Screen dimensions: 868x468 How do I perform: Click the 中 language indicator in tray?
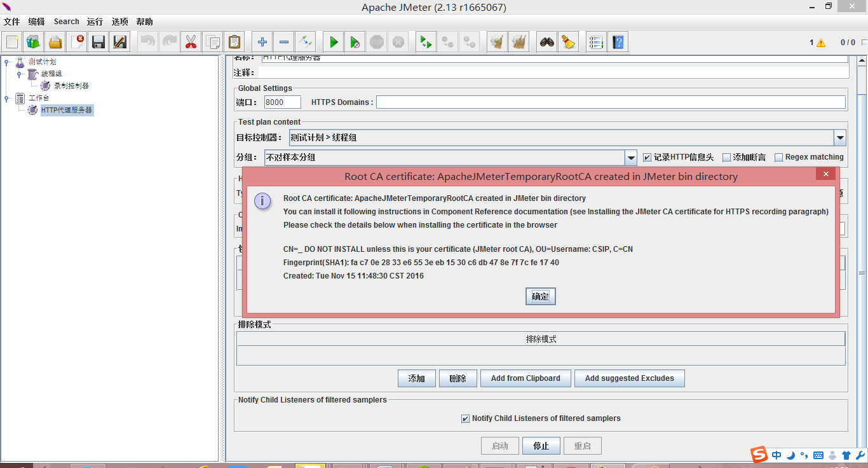pyautogui.click(x=777, y=455)
